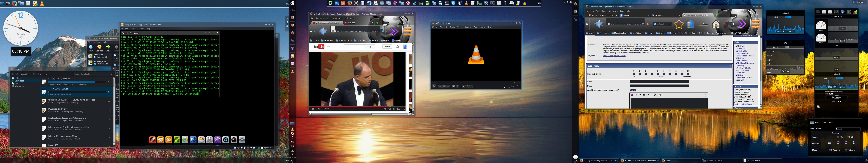Expand TechSites bookmarks in LinuxQuestions Firefox

603,33
